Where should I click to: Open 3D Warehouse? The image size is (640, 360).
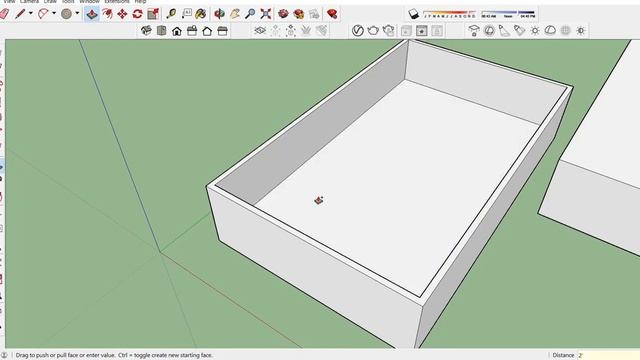[283, 14]
